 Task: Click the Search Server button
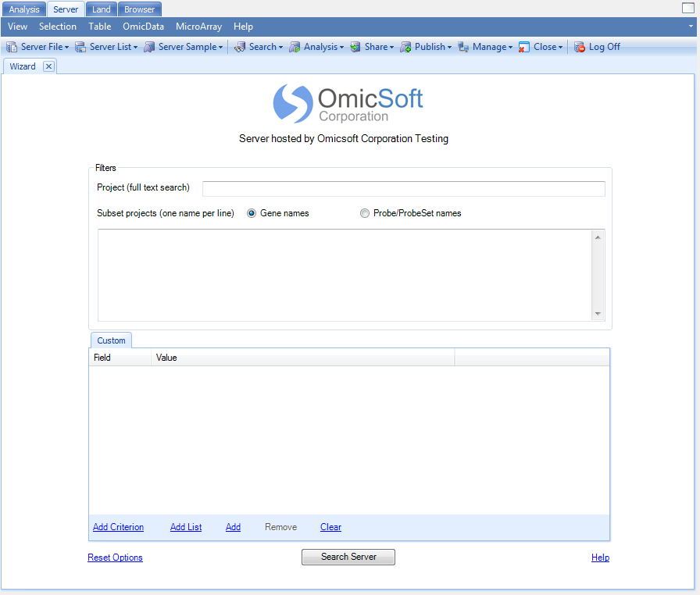coord(348,557)
